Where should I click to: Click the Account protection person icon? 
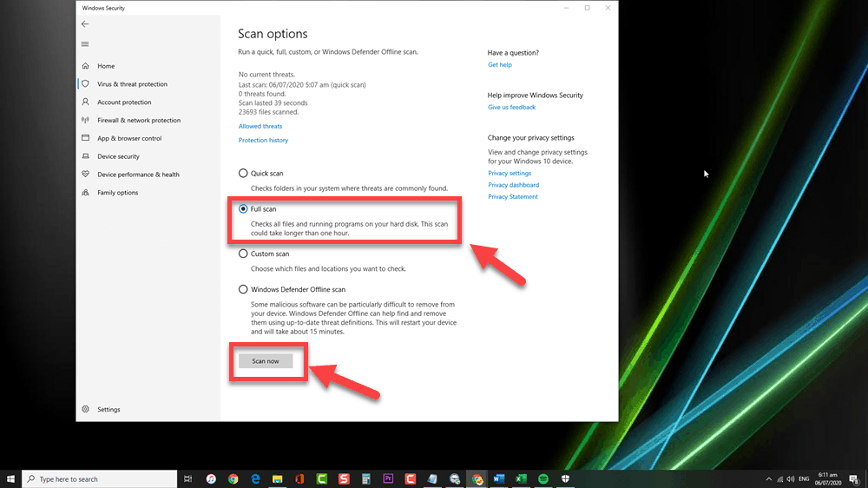(85, 102)
